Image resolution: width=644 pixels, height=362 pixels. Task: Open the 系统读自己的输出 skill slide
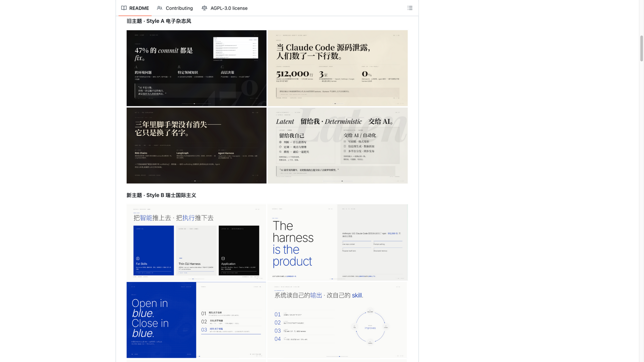point(338,320)
